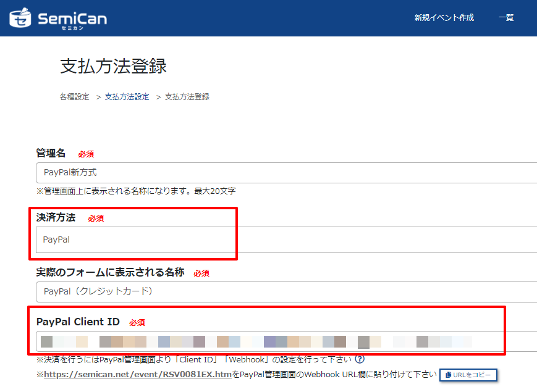Click the 各種設定 breadcrumb text

coord(74,97)
